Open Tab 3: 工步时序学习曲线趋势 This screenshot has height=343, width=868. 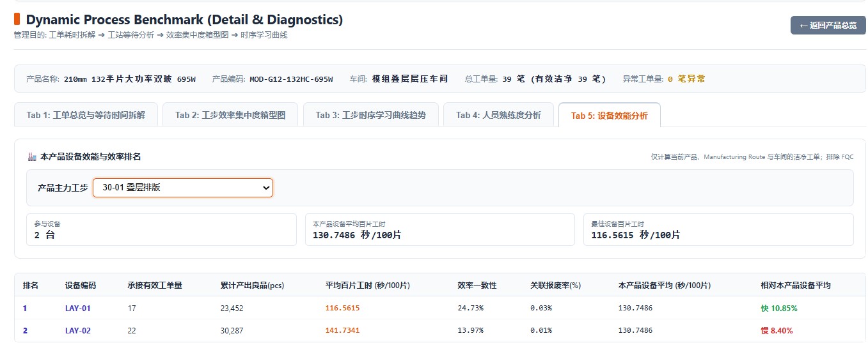pyautogui.click(x=370, y=115)
